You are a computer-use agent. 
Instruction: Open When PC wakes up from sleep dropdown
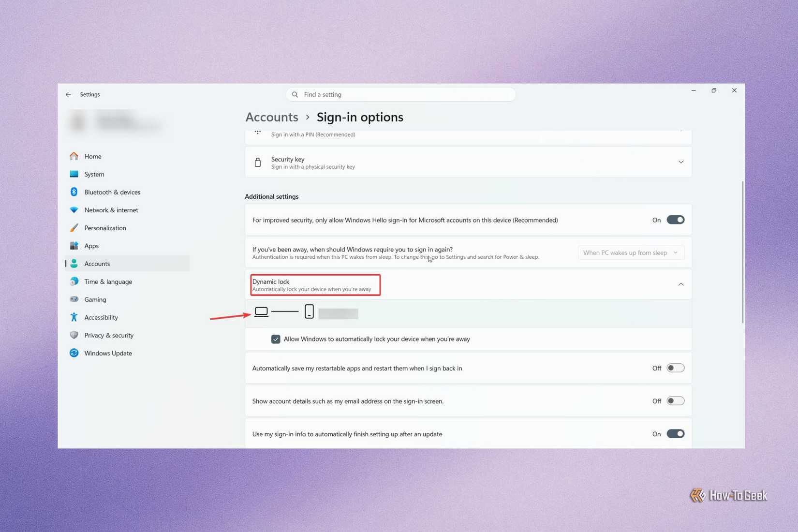point(631,252)
